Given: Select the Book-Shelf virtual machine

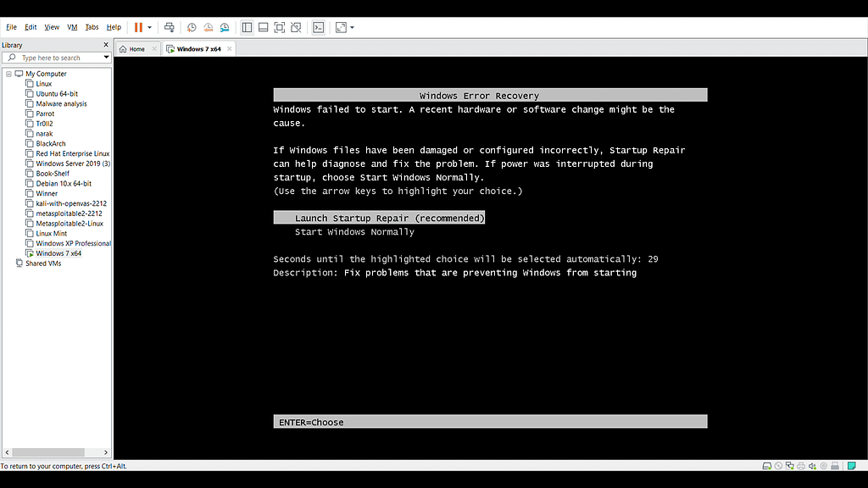Looking at the screenshot, I should (x=53, y=173).
